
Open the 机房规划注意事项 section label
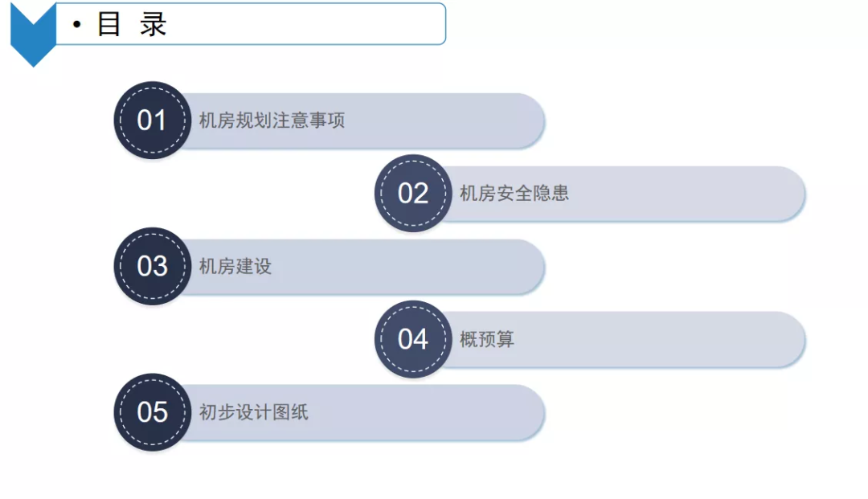point(272,120)
